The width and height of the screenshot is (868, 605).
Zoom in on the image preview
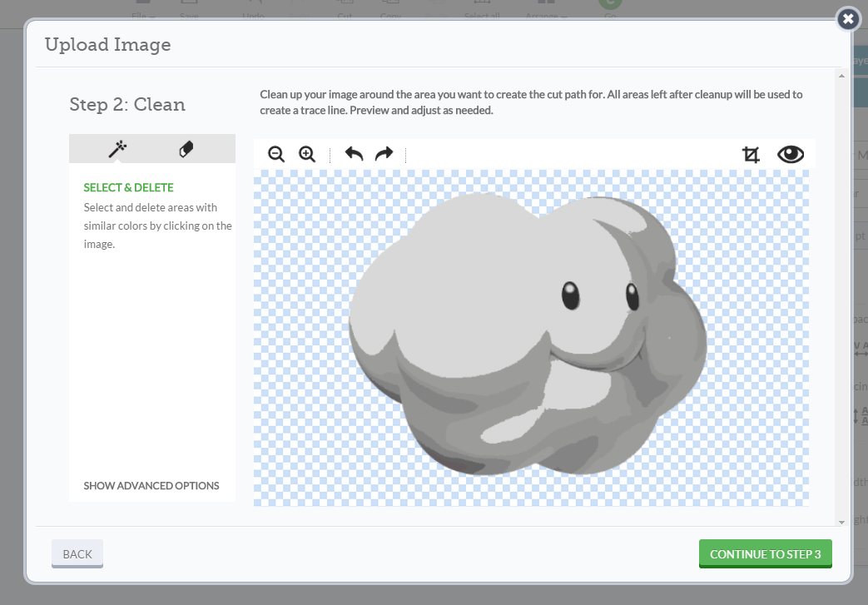[307, 154]
